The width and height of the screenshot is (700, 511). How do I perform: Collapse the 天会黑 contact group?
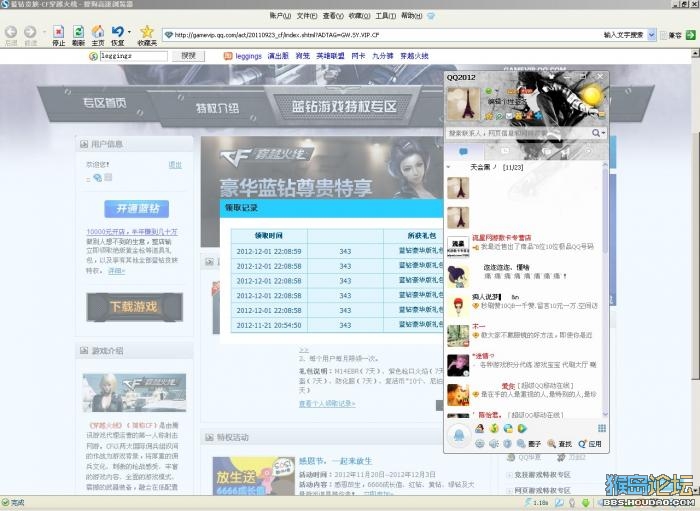[x=449, y=167]
